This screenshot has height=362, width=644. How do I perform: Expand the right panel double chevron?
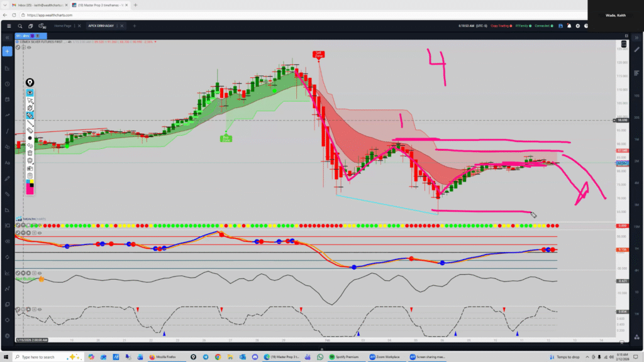coord(637,38)
